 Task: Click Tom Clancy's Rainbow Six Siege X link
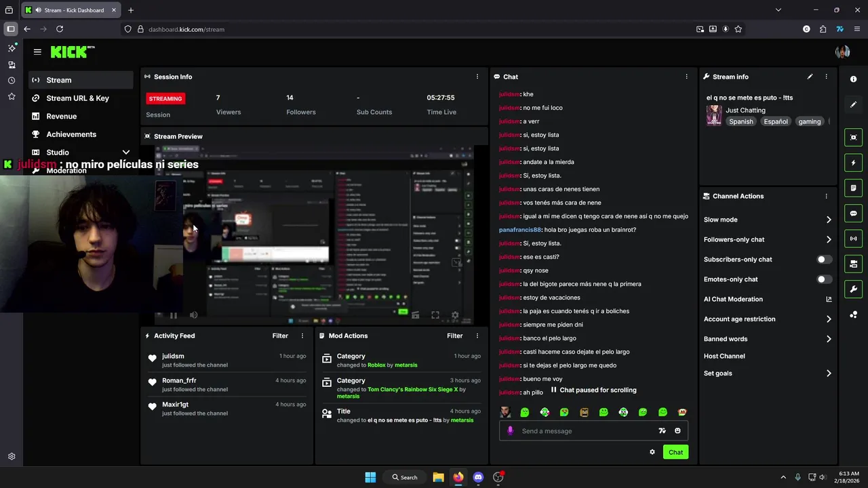coord(412,390)
